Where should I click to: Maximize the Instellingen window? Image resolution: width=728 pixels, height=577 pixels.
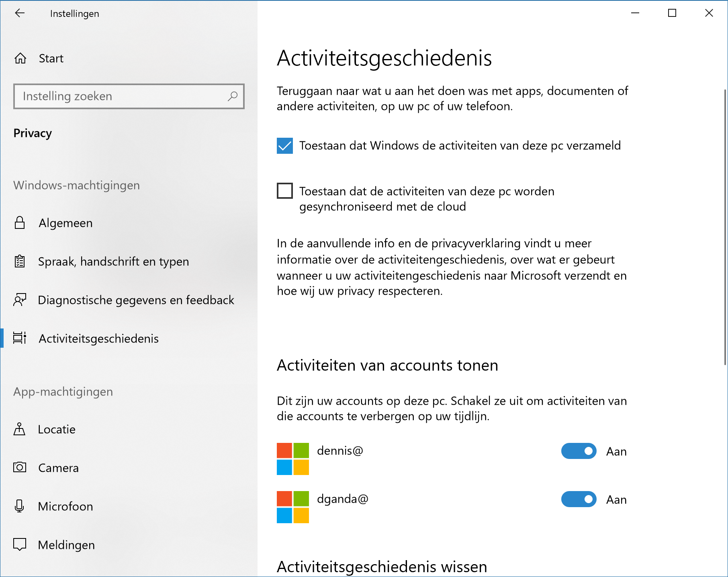pos(672,13)
